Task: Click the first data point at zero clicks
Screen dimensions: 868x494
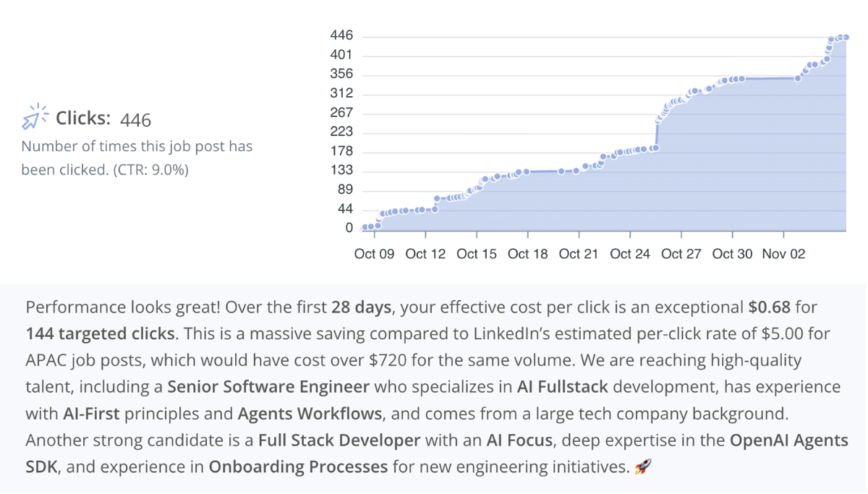Action: [x=363, y=227]
